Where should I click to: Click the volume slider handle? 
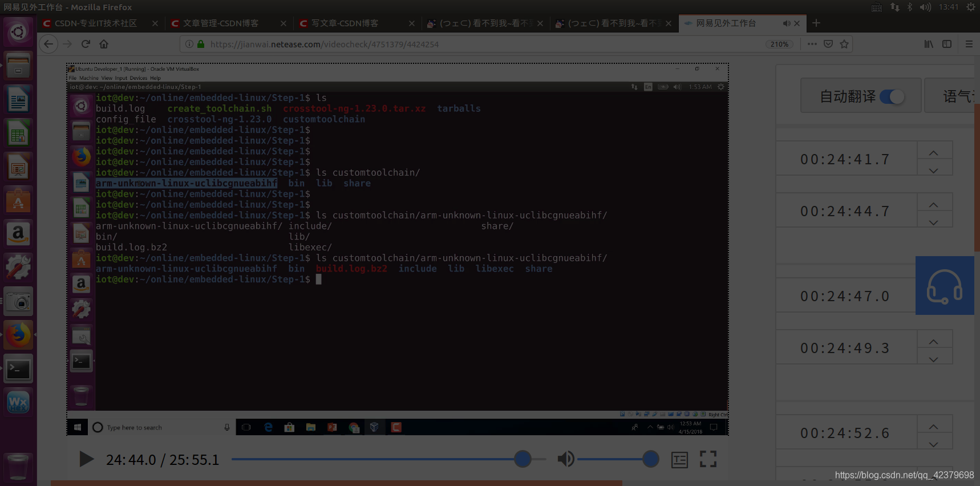pyautogui.click(x=650, y=459)
